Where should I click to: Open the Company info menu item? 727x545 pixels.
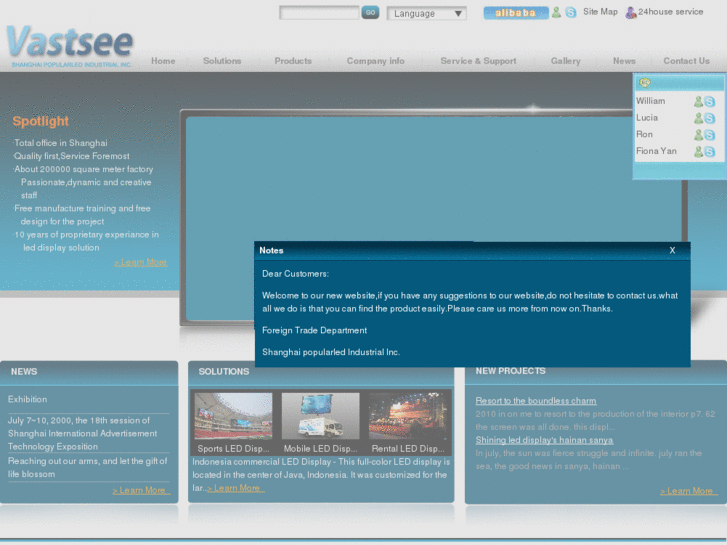click(376, 61)
